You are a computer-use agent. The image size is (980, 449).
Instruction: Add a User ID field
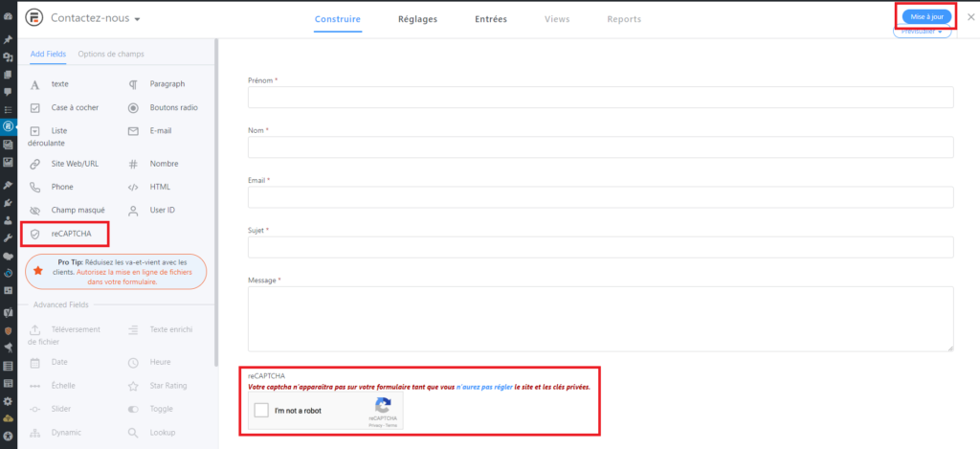(164, 210)
